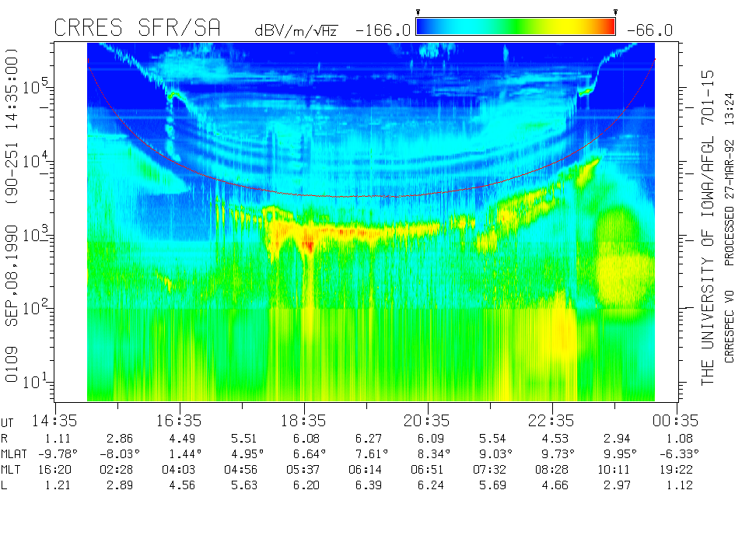735x560 pixels.
Task: Click the right triangle marker above the color bar
Action: 615,12
